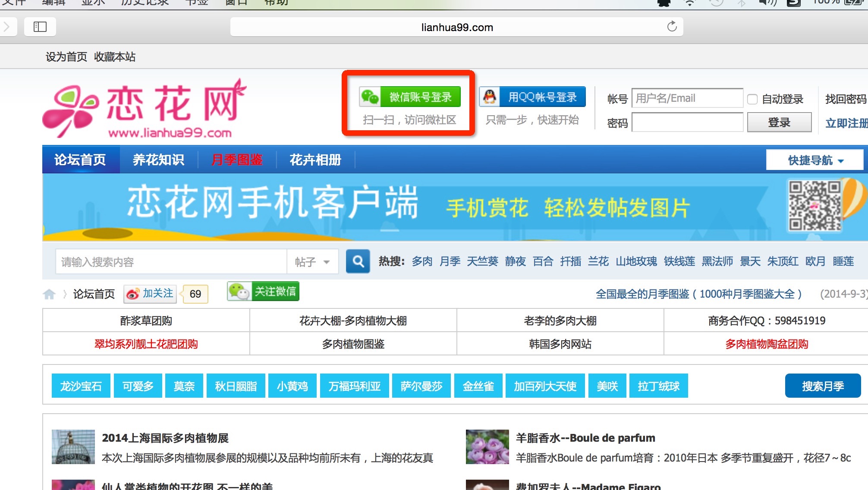Toggle the Safari sidebar button
This screenshot has height=490, width=868.
tap(40, 27)
